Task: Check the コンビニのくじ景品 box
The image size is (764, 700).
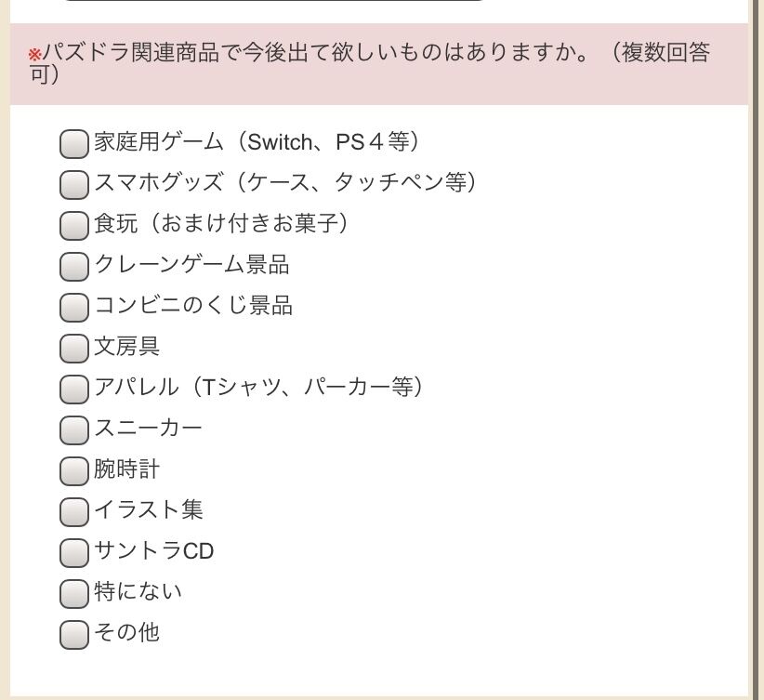Action: point(74,308)
